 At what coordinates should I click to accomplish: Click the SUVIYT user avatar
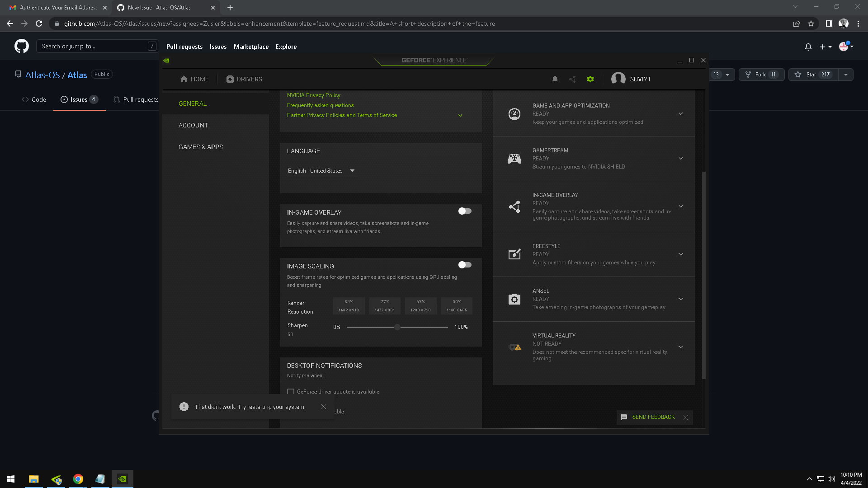tap(618, 79)
